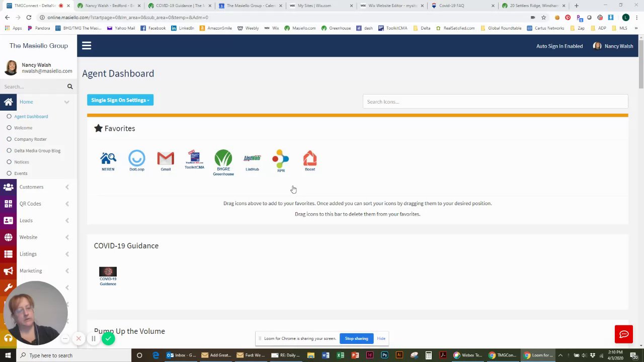644x362 pixels.
Task: Switch to Covid-19 FAQ tab
Action: 463,6
